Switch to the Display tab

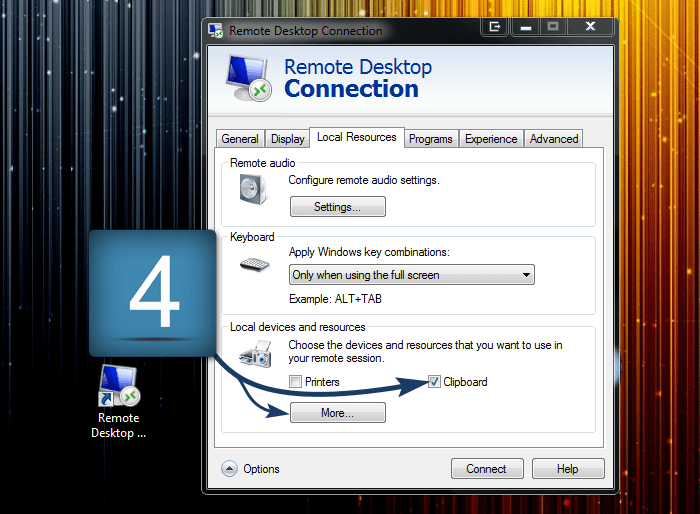pyautogui.click(x=288, y=139)
